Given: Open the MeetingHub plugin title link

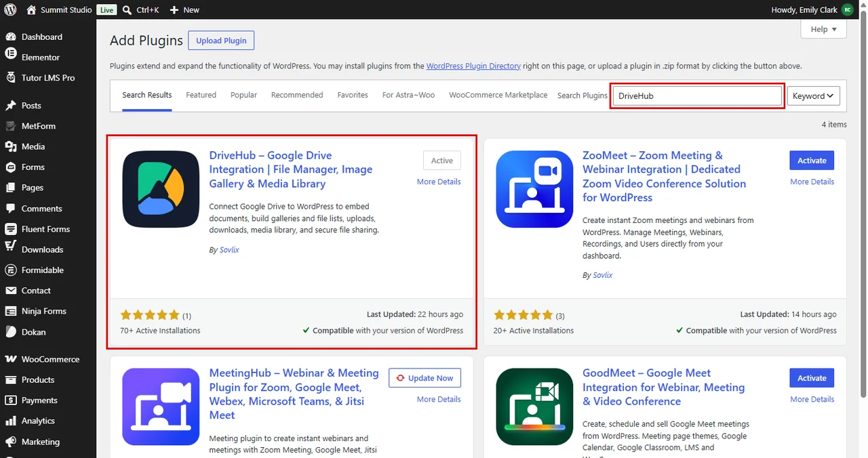Looking at the screenshot, I should pos(294,394).
